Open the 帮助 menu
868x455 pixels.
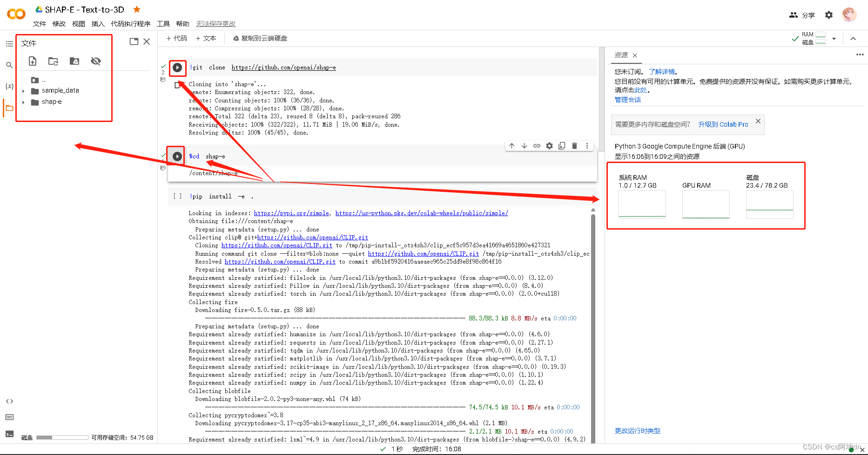(183, 24)
